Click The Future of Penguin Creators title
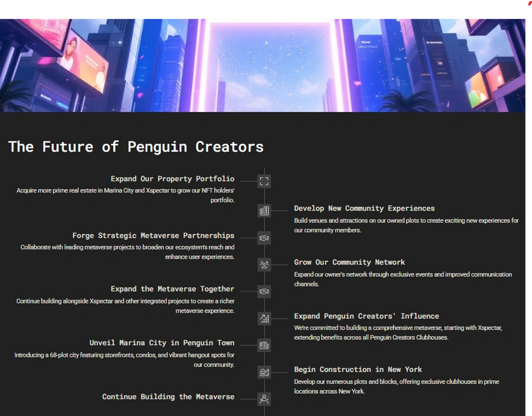 pos(136,147)
